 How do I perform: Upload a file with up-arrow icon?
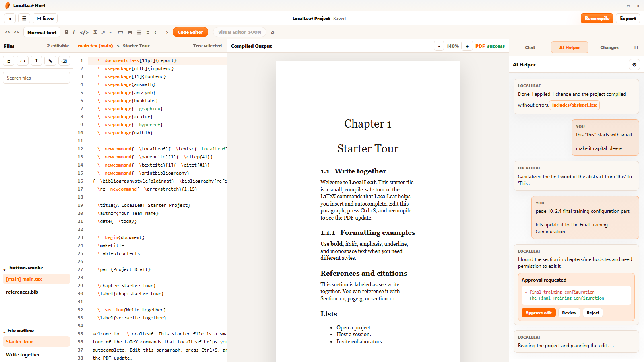[x=36, y=61]
